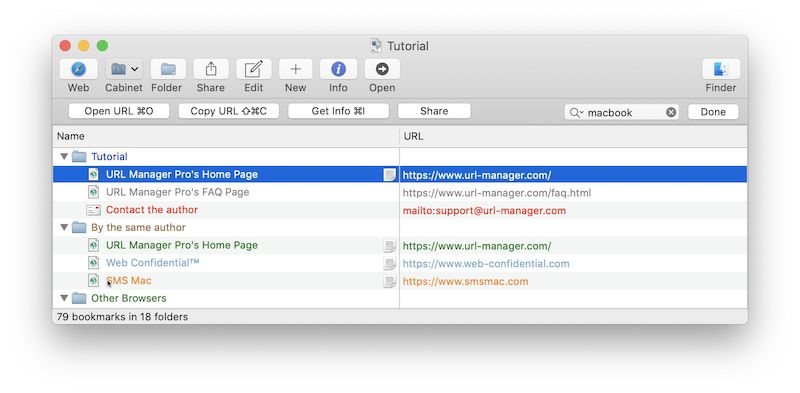Click the Share toolbar icon

pyautogui.click(x=211, y=69)
